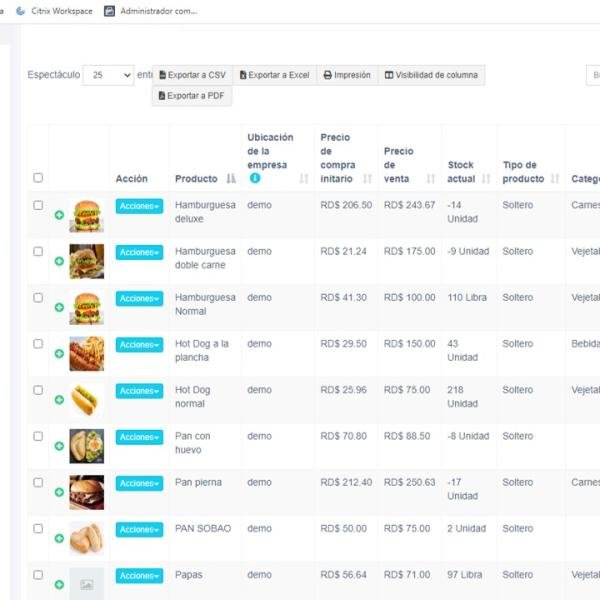Open Pan pierna product image
Image resolution: width=600 pixels, height=600 pixels.
point(86,492)
